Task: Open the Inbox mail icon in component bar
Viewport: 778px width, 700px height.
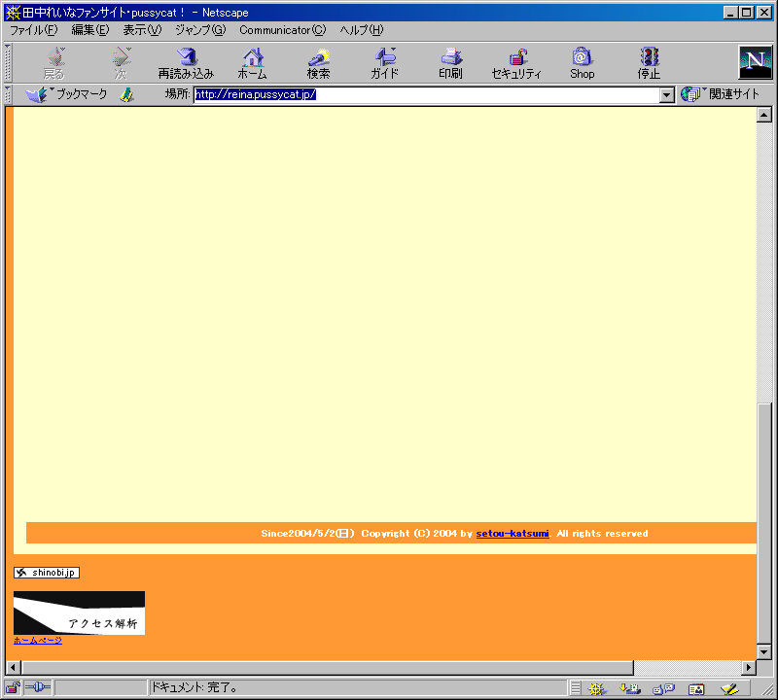Action: tap(630, 688)
